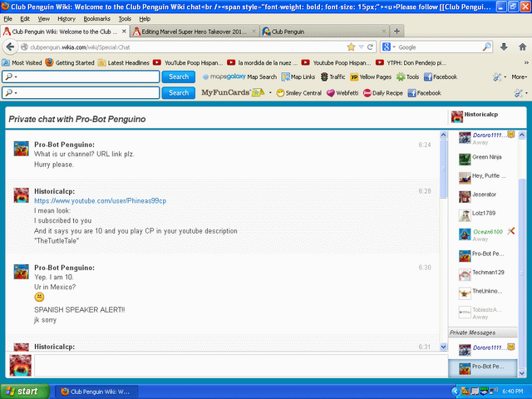This screenshot has width=532, height=399.
Task: Open the Help menu
Action: [145, 18]
